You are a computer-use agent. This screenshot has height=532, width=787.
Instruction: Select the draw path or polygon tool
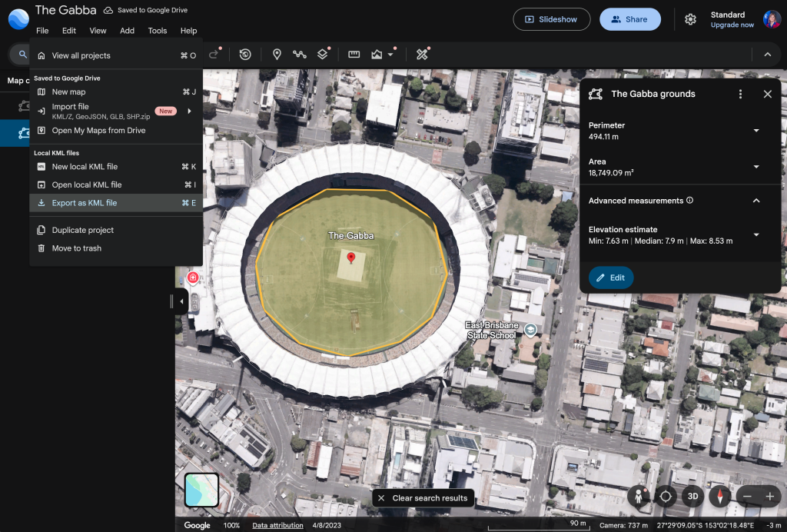[300, 55]
